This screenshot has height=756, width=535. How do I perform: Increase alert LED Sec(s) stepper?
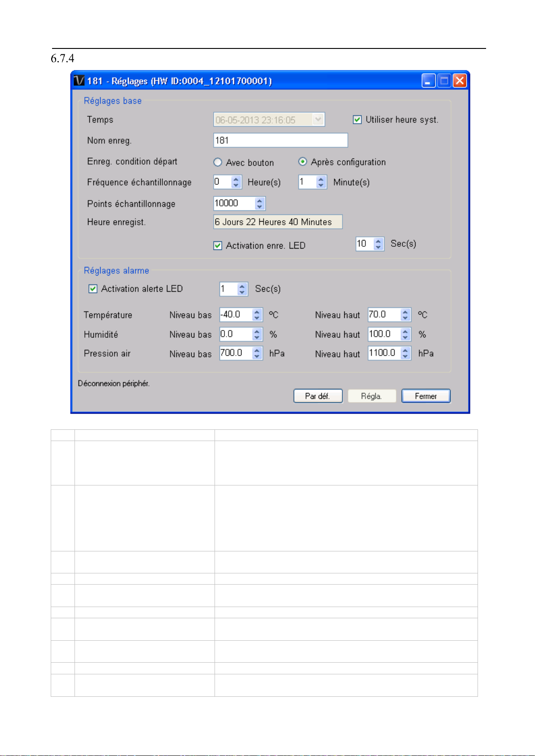pos(242,286)
